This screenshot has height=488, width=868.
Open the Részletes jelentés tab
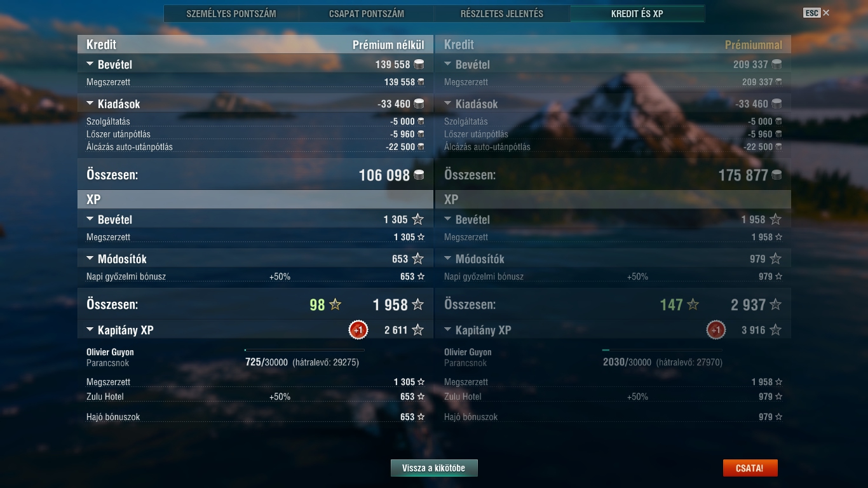(x=502, y=13)
